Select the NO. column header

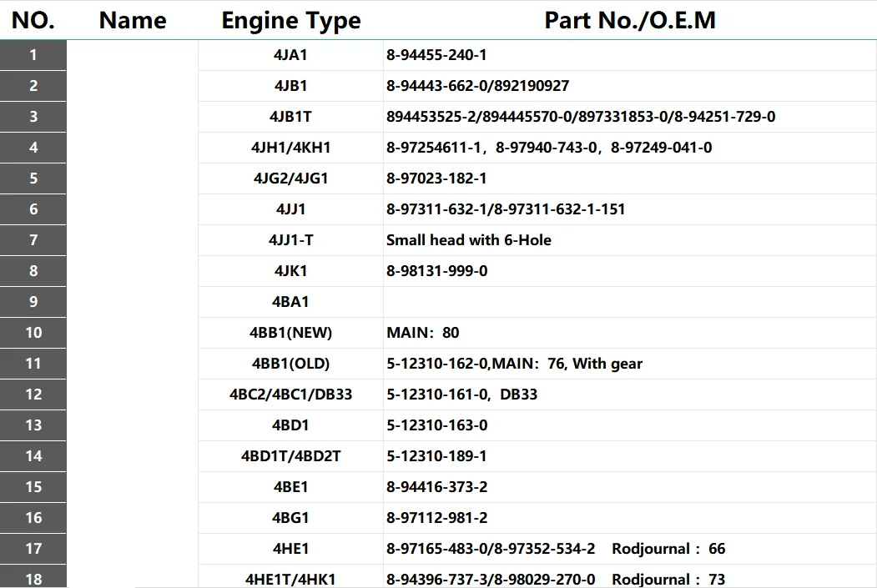pyautogui.click(x=32, y=20)
